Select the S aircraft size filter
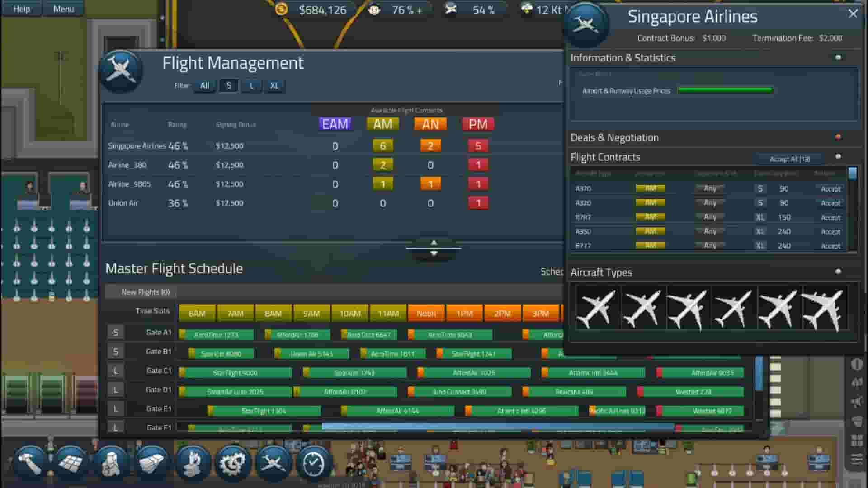This screenshot has width=868, height=488. pos(229,85)
